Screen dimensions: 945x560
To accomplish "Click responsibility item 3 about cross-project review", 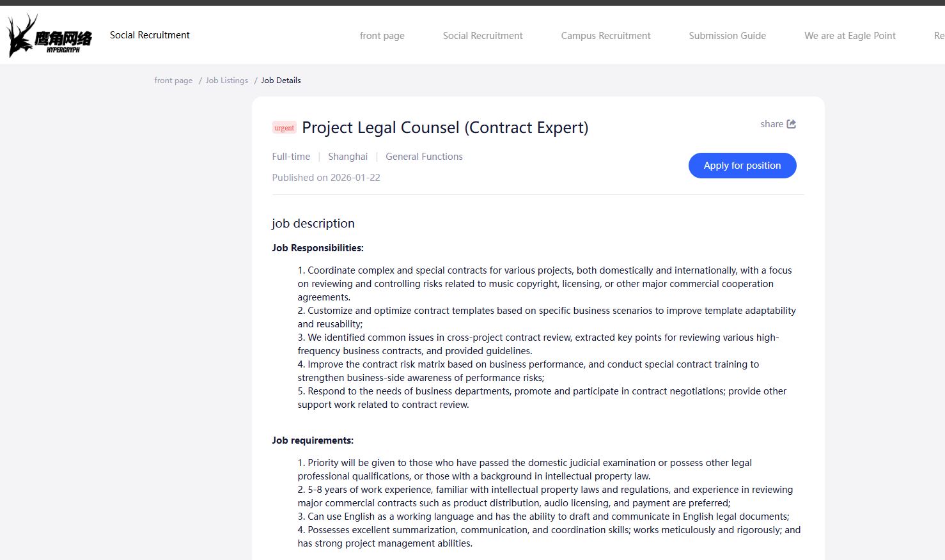I will 538,344.
